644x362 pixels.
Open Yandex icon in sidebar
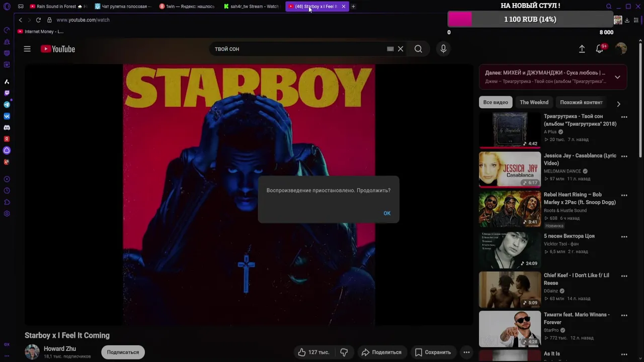click(x=7, y=139)
